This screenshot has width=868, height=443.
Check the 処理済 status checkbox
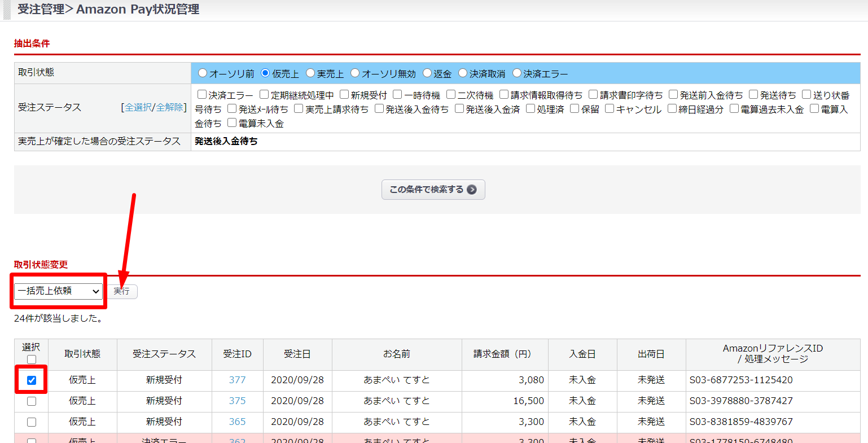coord(531,109)
